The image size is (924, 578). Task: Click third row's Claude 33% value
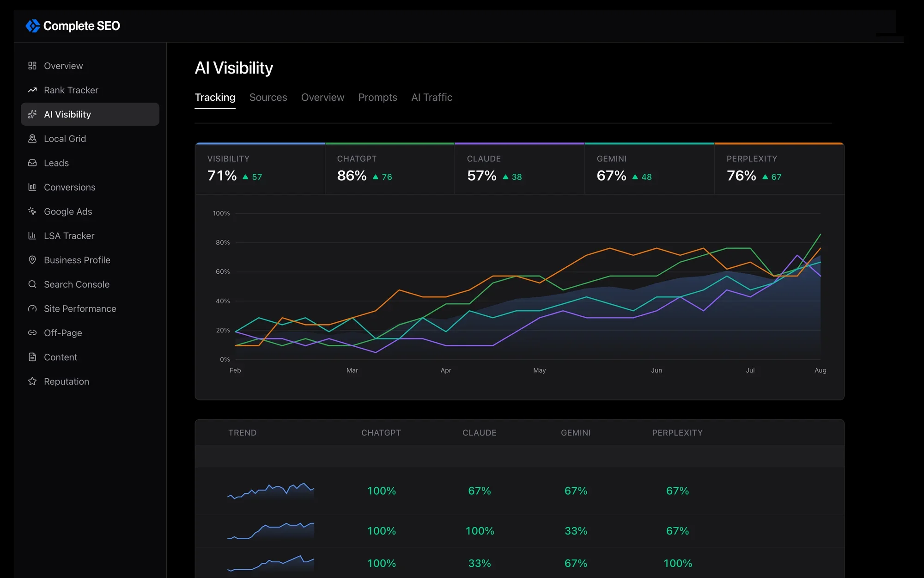tap(480, 563)
